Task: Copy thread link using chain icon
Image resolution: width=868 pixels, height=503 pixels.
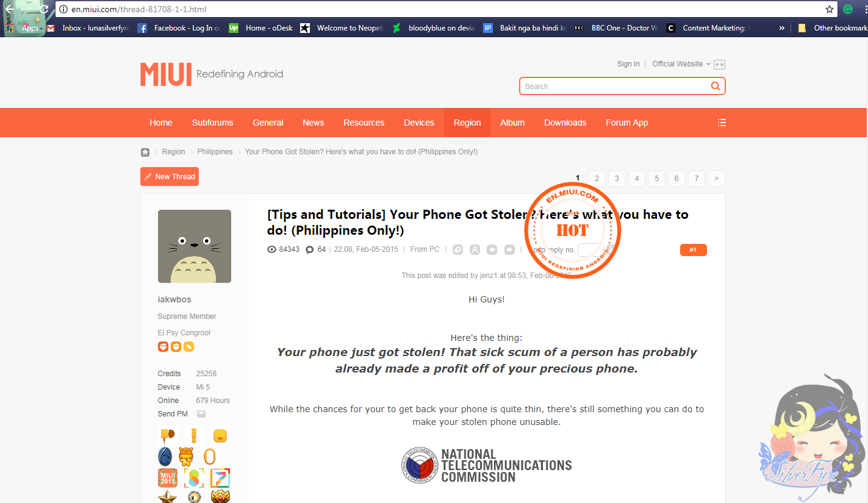Action: [x=457, y=249]
